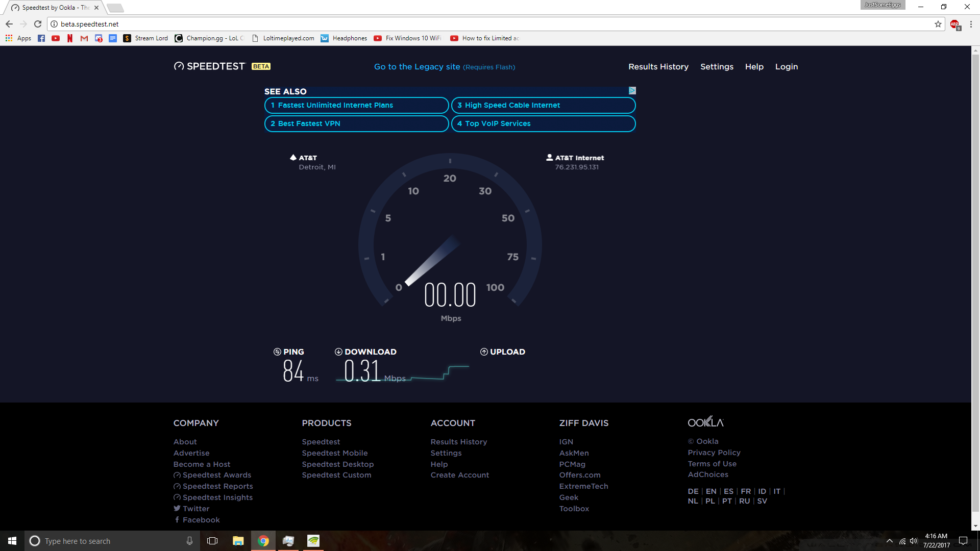Open Become a Host footer link
Screen dimensions: 980x551
coord(202,464)
